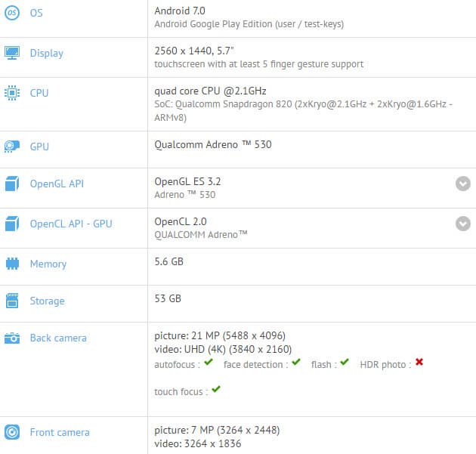
Task: Click the GPU graphics card icon
Action: (12, 147)
